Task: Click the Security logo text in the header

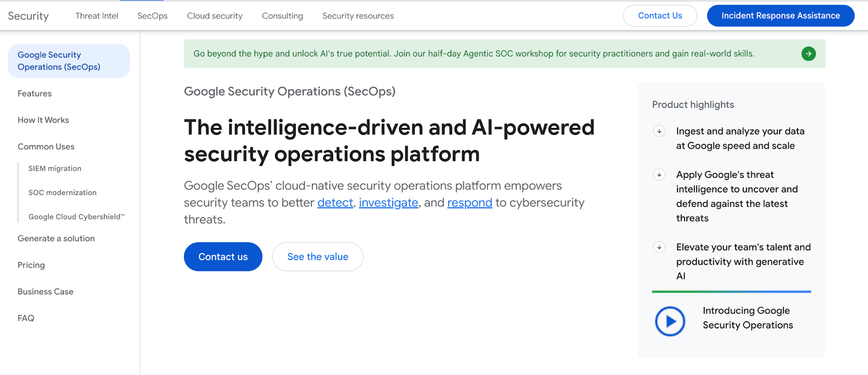Action: [x=28, y=16]
